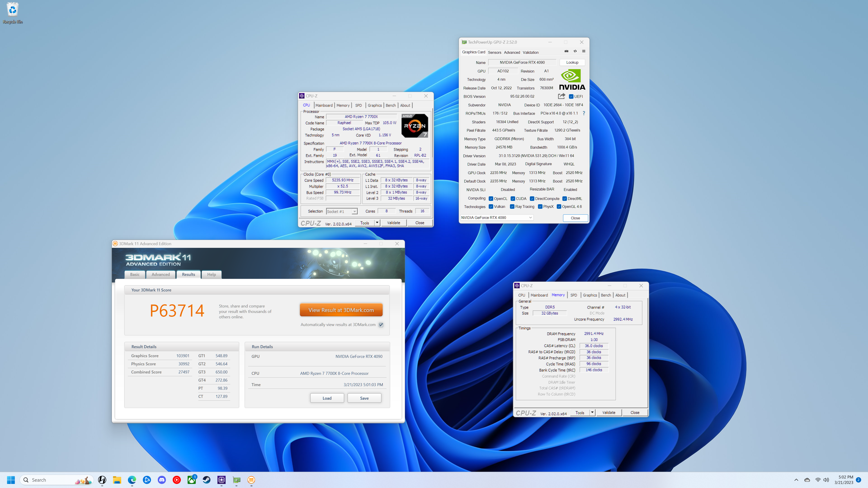Click Core Speed 5235.93 MHz value
This screenshot has height=488, width=868.
click(343, 180)
